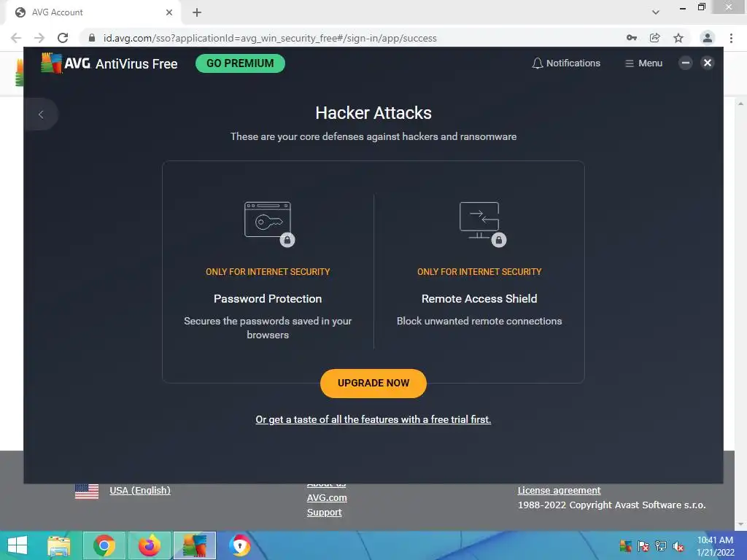
Task: Open Firefox from taskbar
Action: tap(150, 545)
